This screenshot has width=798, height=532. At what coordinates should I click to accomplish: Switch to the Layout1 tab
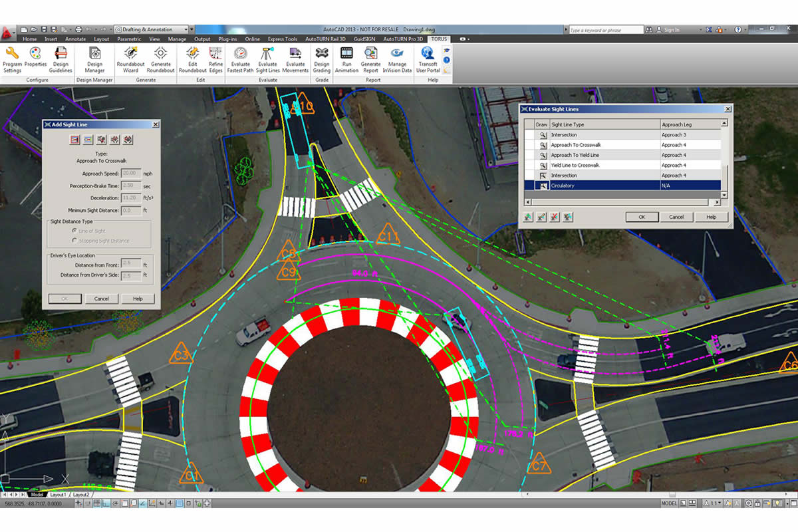click(x=58, y=495)
